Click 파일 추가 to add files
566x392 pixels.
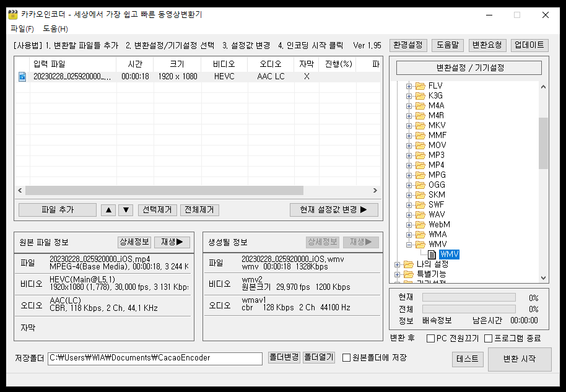tap(58, 210)
